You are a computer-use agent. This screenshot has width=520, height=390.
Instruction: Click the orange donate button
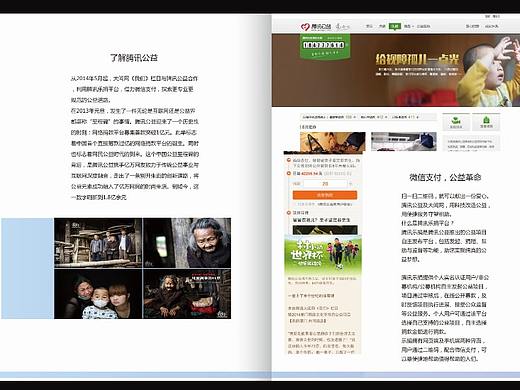325,195
